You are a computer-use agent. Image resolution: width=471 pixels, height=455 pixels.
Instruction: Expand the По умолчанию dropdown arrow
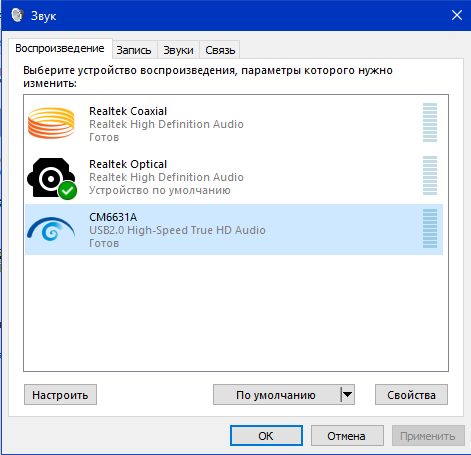[347, 395]
